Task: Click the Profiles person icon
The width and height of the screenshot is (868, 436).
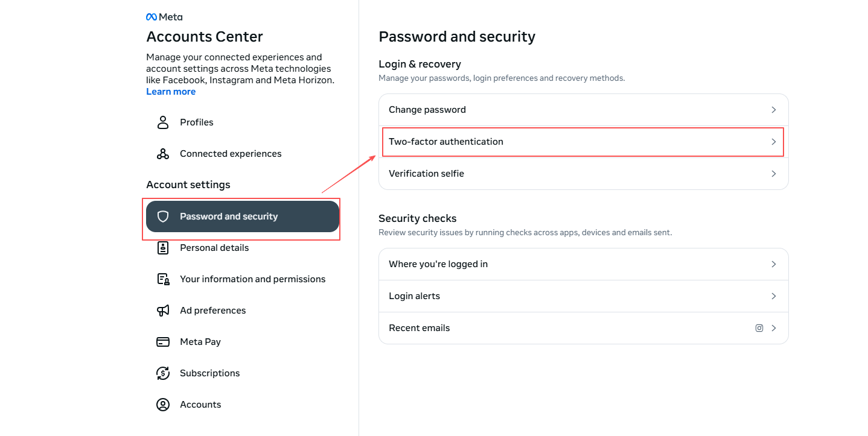Action: click(163, 122)
